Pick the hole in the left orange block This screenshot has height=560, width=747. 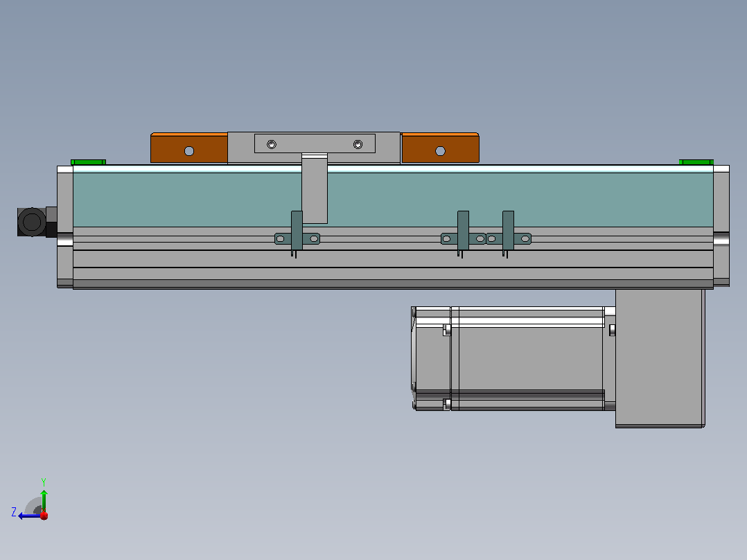click(x=189, y=151)
